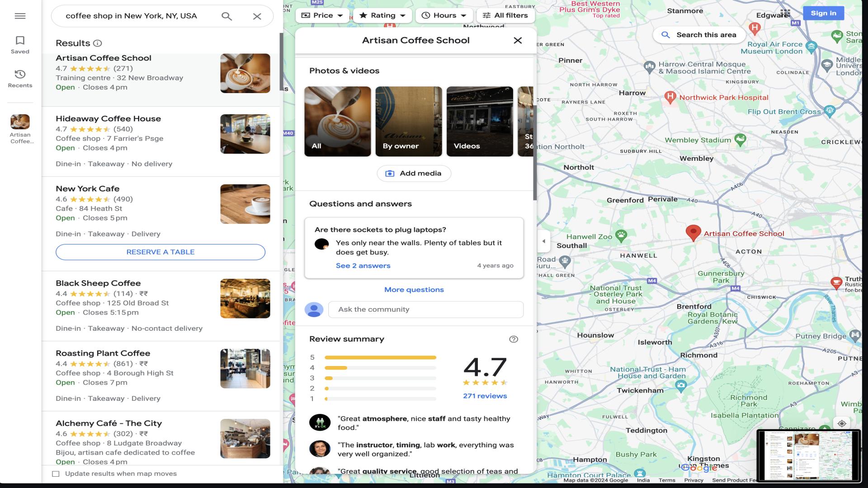Click the instructor review snippet avatar
868x488 pixels.
click(x=320, y=449)
